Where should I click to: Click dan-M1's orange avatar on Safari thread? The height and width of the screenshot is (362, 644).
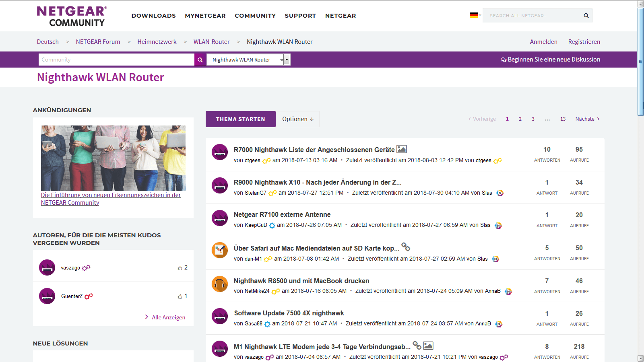click(x=220, y=251)
